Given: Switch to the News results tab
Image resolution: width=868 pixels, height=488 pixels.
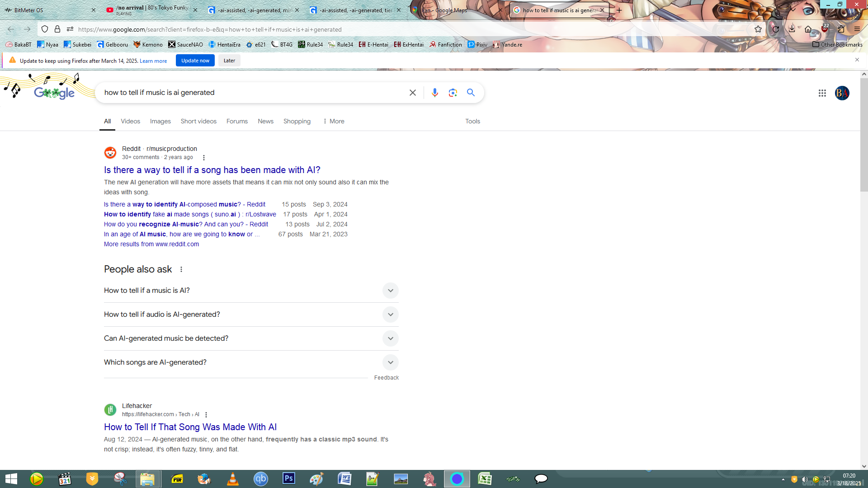Looking at the screenshot, I should click(265, 121).
